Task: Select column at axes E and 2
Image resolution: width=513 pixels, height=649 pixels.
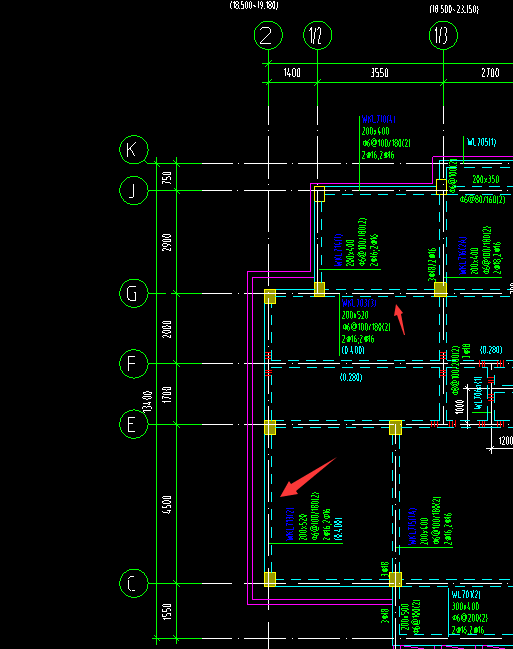Action: coord(270,428)
